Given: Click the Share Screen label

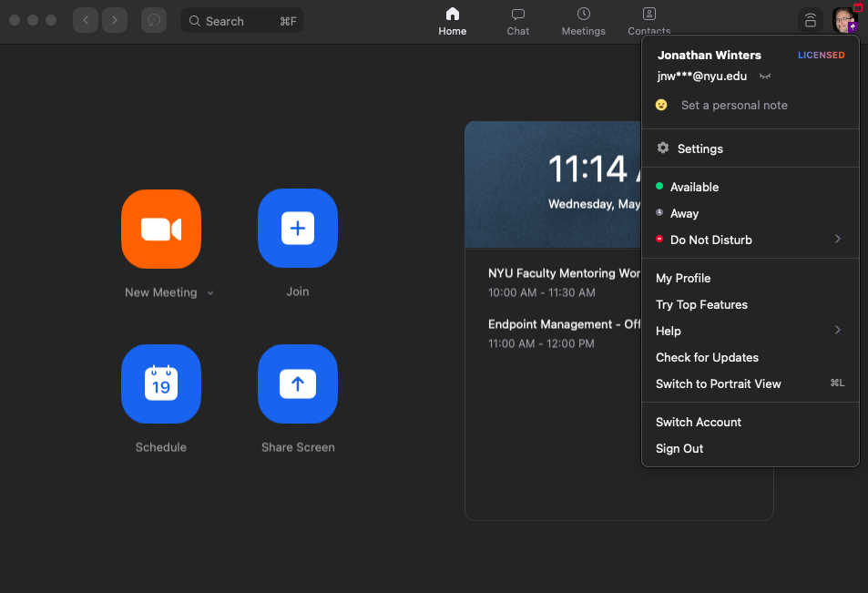Looking at the screenshot, I should click(298, 447).
